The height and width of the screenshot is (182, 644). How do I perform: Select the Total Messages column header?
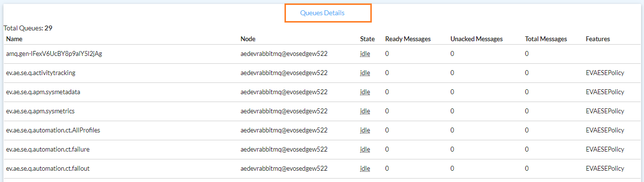[546, 39]
